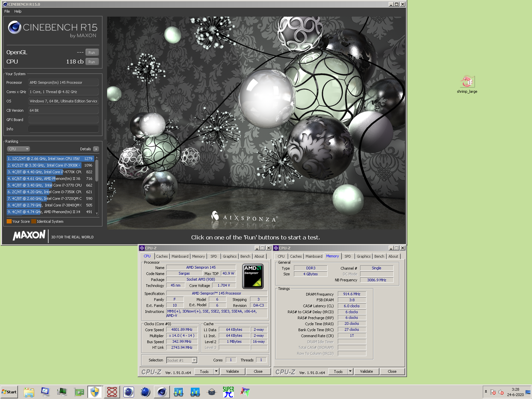Screen dimensions: 532x399
Task: Click the muted volume tray icon
Action: pyautogui.click(x=501, y=392)
